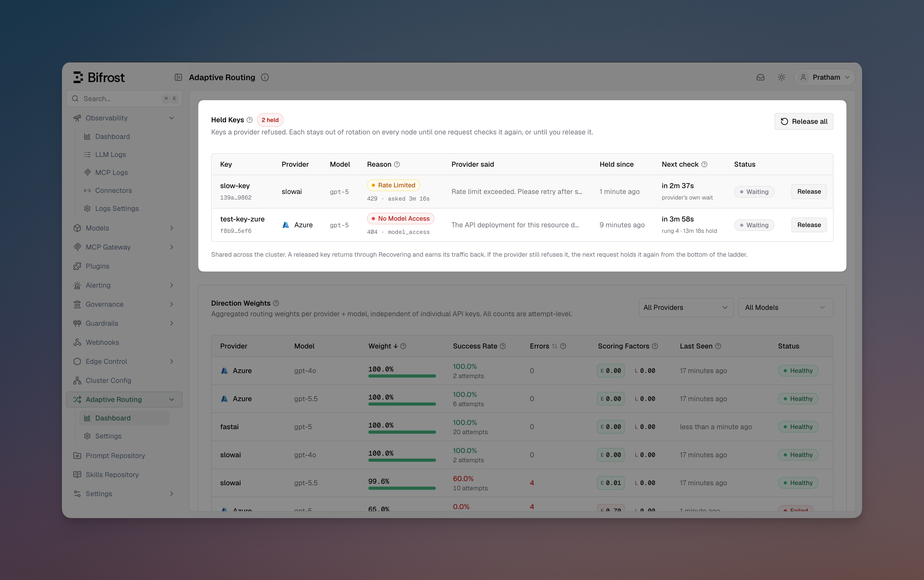Click the Cluster Config network icon
Viewport: 924px width, 580px height.
77,380
